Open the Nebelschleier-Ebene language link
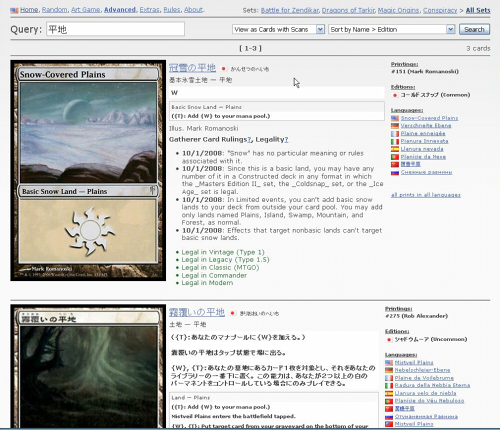Viewport: 500px width, 430px height. (422, 370)
